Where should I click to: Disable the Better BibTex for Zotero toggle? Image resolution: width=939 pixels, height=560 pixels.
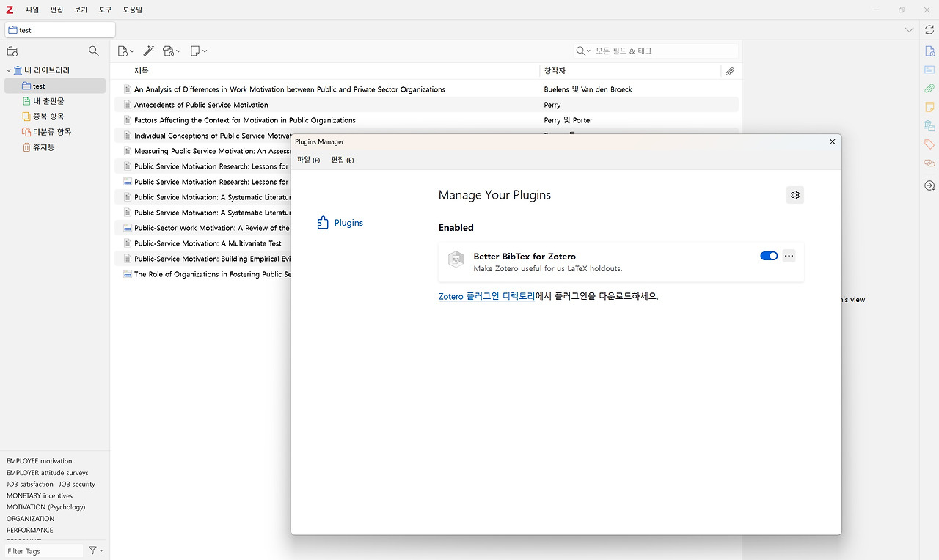tap(769, 256)
